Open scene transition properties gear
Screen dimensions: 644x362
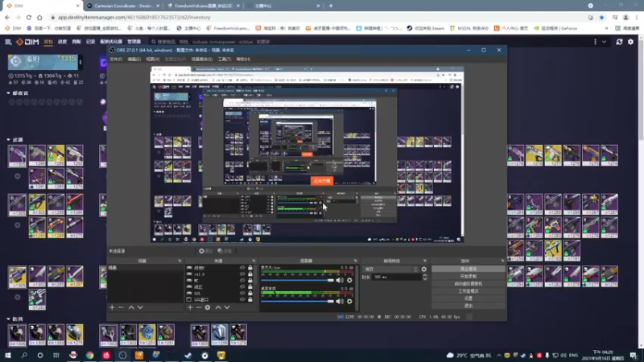[424, 269]
